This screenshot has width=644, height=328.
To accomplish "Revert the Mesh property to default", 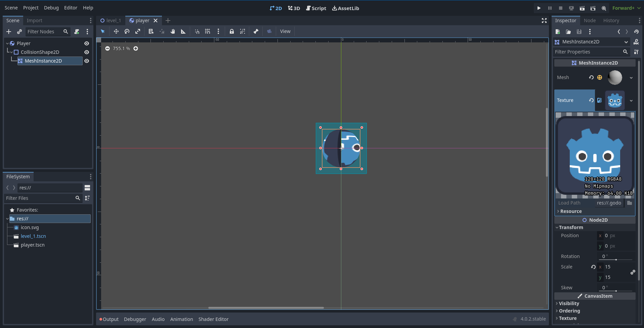I will [591, 77].
